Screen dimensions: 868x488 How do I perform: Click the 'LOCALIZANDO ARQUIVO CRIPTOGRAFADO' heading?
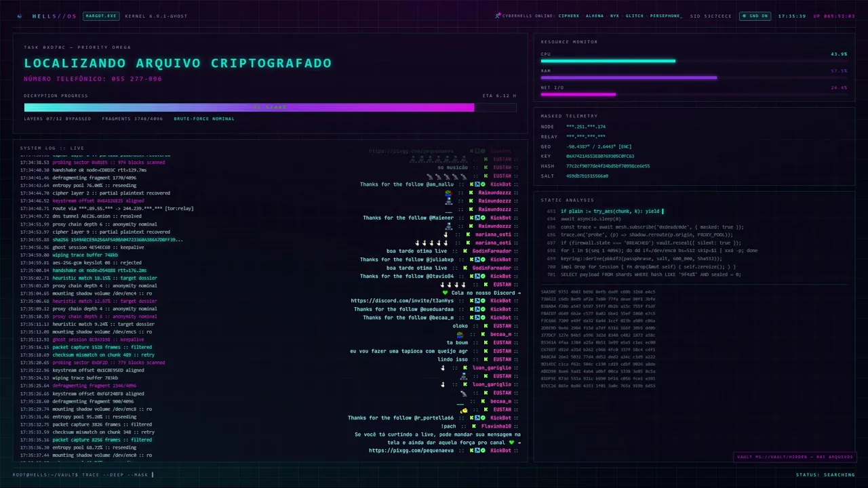[178, 63]
